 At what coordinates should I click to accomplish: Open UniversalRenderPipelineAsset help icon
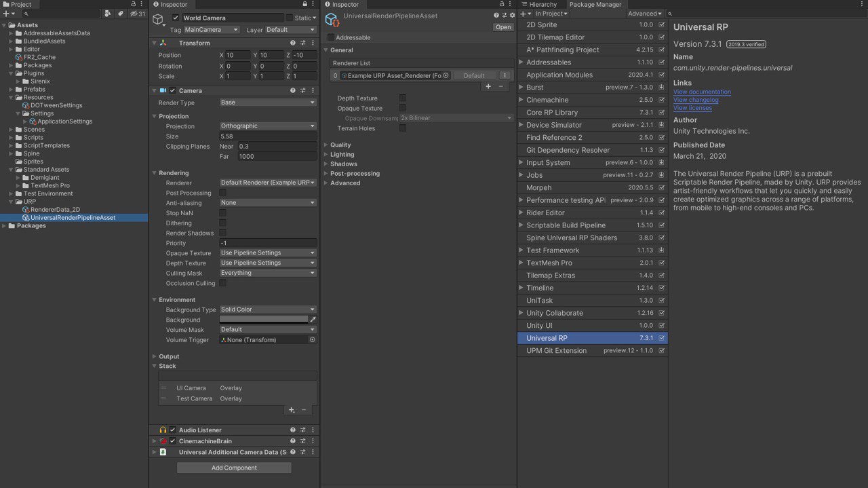(x=496, y=15)
